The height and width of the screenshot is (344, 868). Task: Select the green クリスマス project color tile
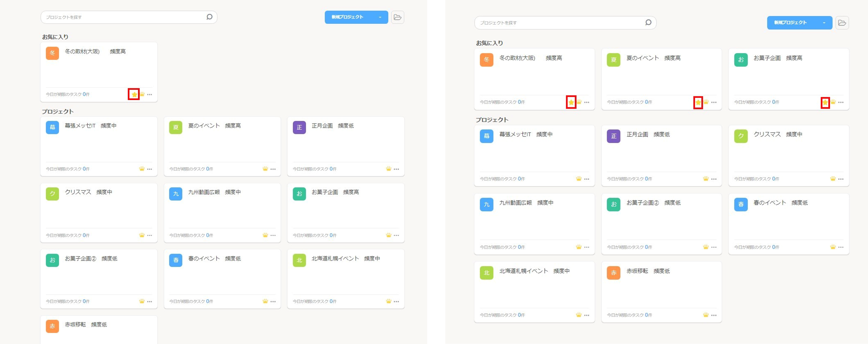click(x=52, y=194)
